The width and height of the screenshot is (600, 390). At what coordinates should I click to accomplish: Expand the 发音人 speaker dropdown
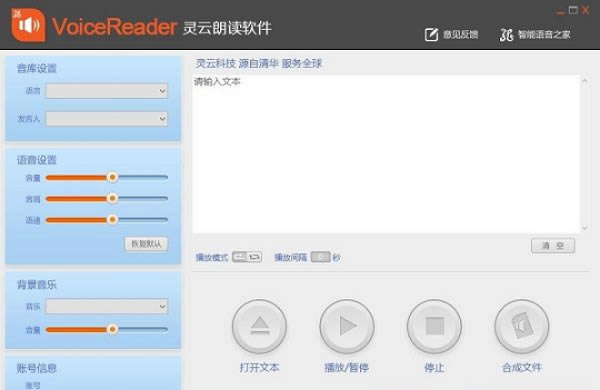(107, 119)
